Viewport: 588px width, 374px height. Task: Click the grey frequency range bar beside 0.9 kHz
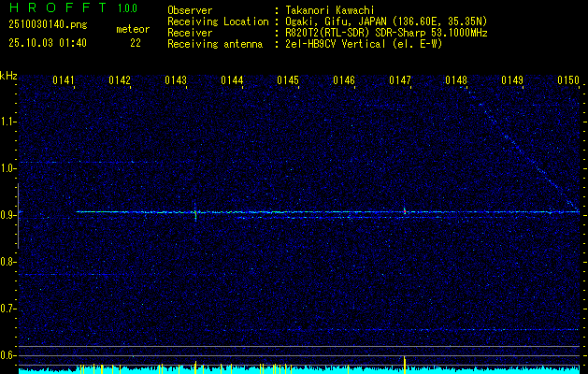18,216
